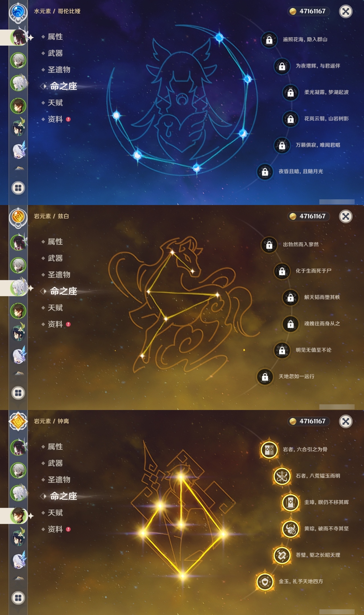Select locked constellation 遍照花海, 隐入群山 icon
364x615 pixels.
(269, 40)
